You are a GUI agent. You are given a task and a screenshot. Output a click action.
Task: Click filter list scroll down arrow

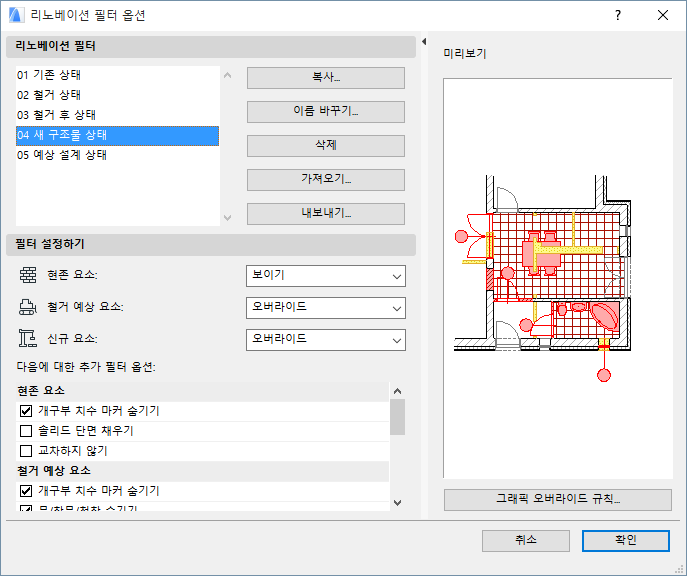click(227, 218)
